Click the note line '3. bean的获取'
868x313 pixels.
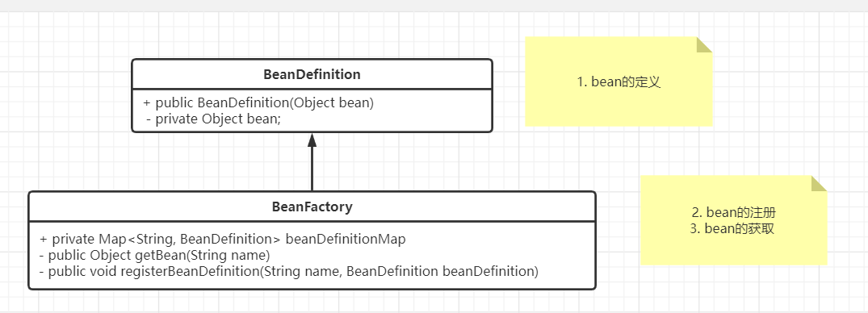[x=732, y=228]
